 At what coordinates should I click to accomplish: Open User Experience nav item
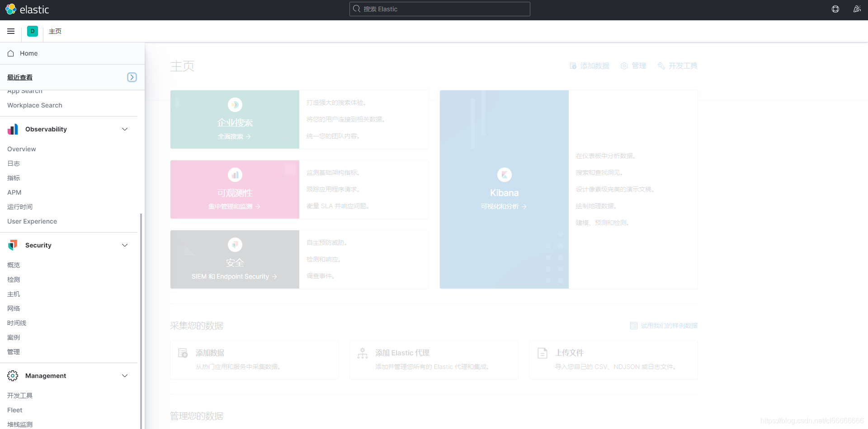(32, 221)
